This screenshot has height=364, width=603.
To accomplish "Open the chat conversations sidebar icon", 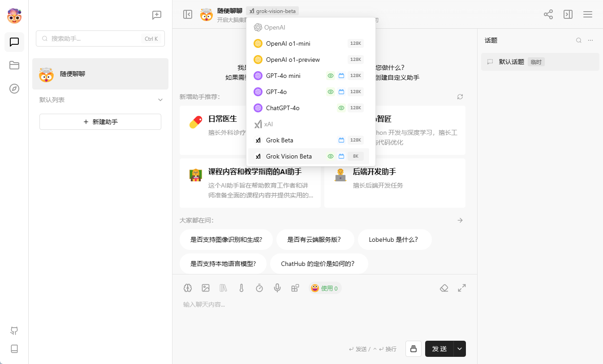I will coord(14,42).
